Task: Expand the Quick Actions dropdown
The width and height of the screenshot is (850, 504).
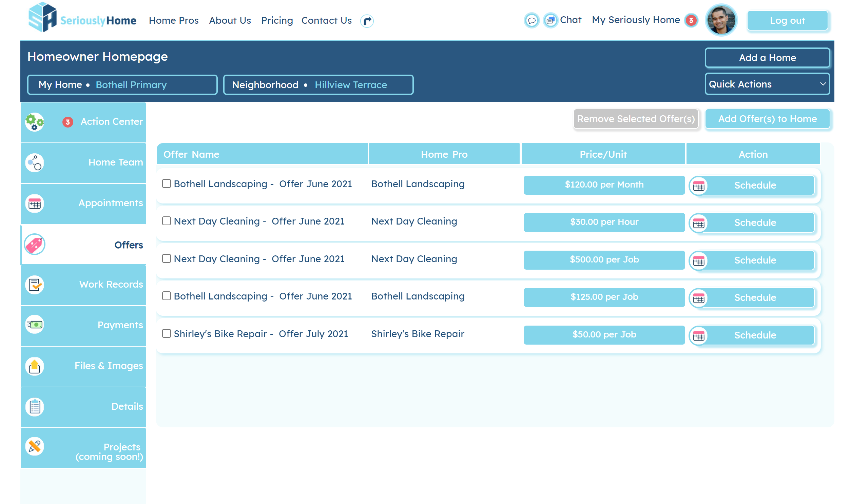Action: (x=767, y=84)
